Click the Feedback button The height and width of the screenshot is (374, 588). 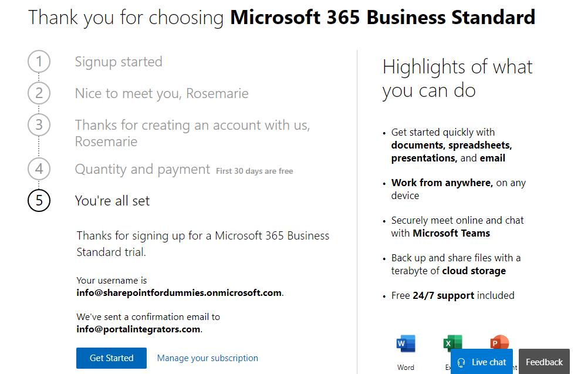tap(544, 362)
